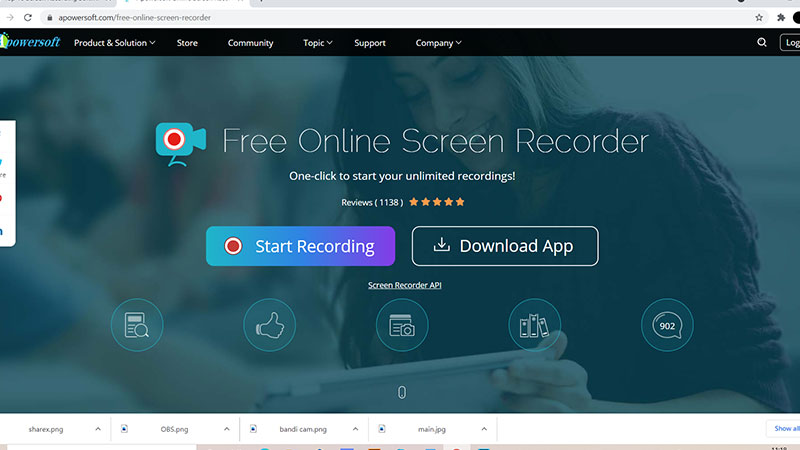Click the download arrow icon in Download App
800x450 pixels.
442,245
